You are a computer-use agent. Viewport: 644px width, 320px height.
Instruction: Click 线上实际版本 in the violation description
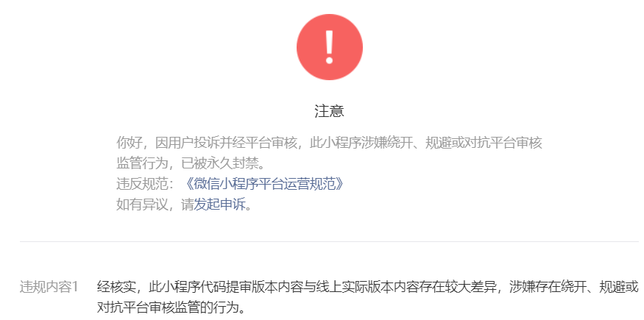pos(355,287)
